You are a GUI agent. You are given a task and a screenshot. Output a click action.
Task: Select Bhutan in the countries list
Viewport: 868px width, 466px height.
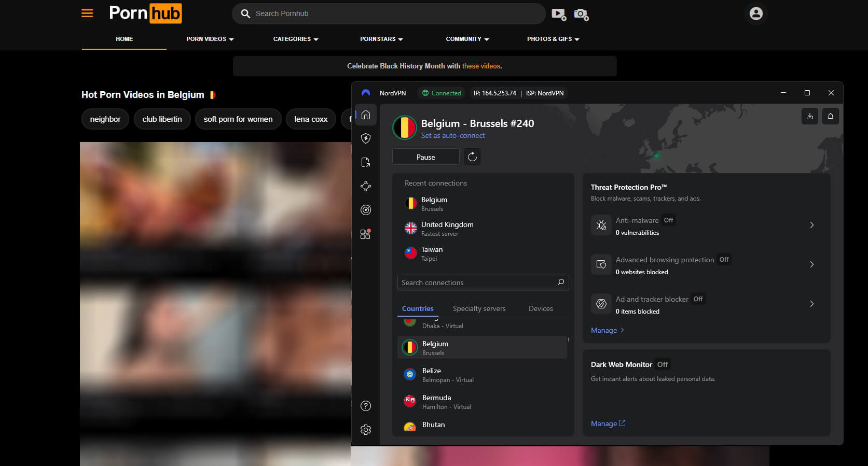tap(482, 426)
